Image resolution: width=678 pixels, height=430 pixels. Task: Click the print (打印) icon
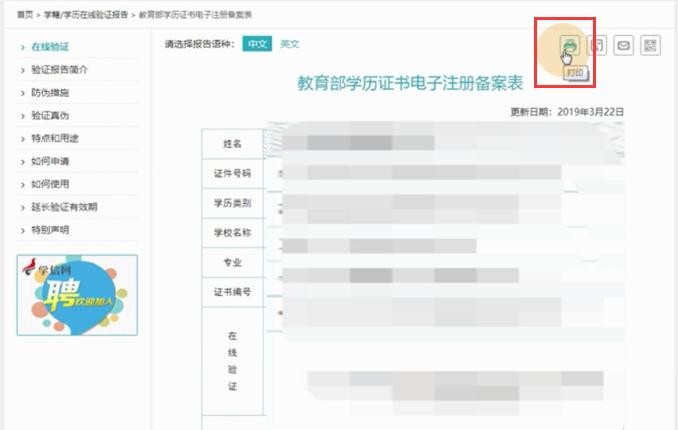coord(570,44)
